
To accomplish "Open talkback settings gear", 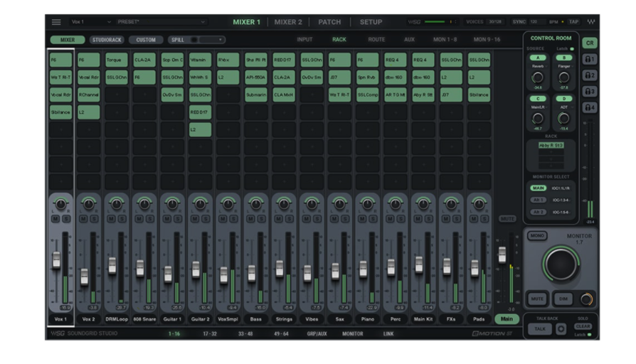I will tap(561, 328).
